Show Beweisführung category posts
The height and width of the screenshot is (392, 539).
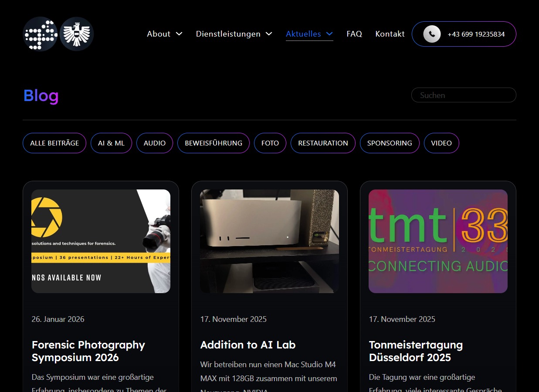point(214,143)
